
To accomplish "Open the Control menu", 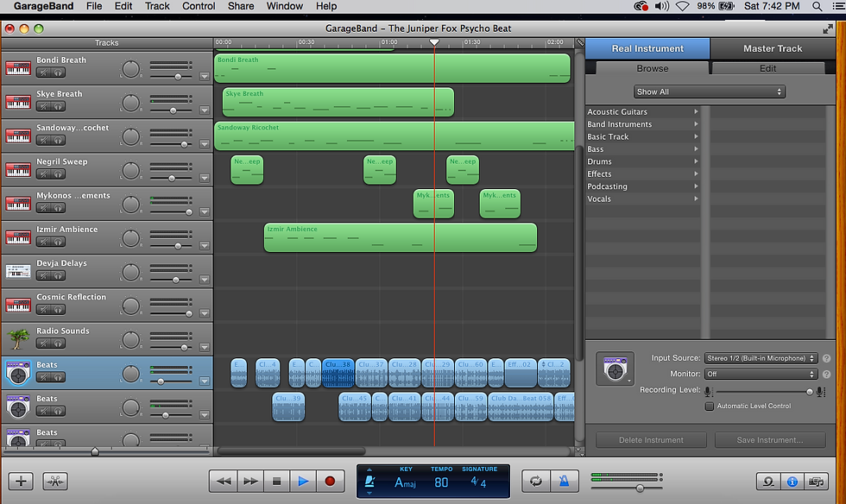I will pyautogui.click(x=199, y=6).
